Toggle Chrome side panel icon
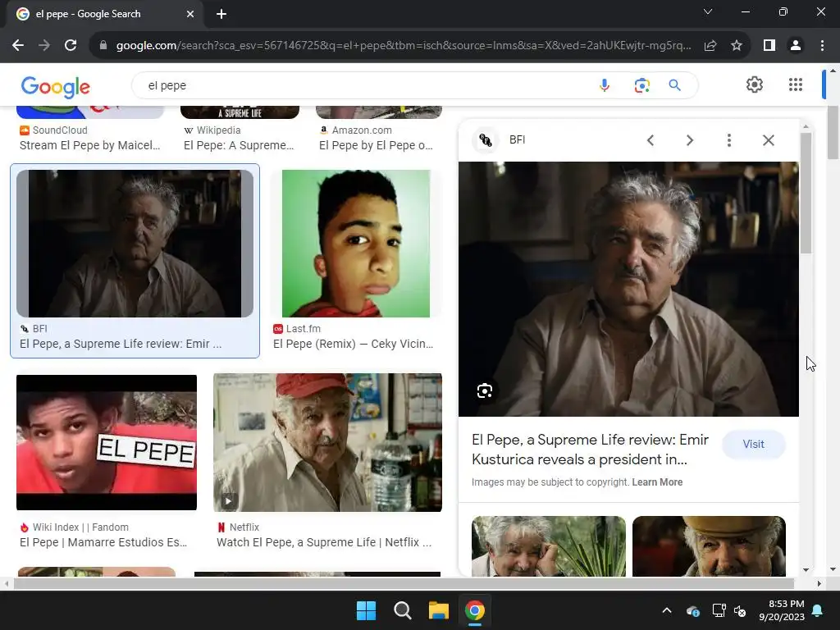The height and width of the screenshot is (630, 840). 769,46
